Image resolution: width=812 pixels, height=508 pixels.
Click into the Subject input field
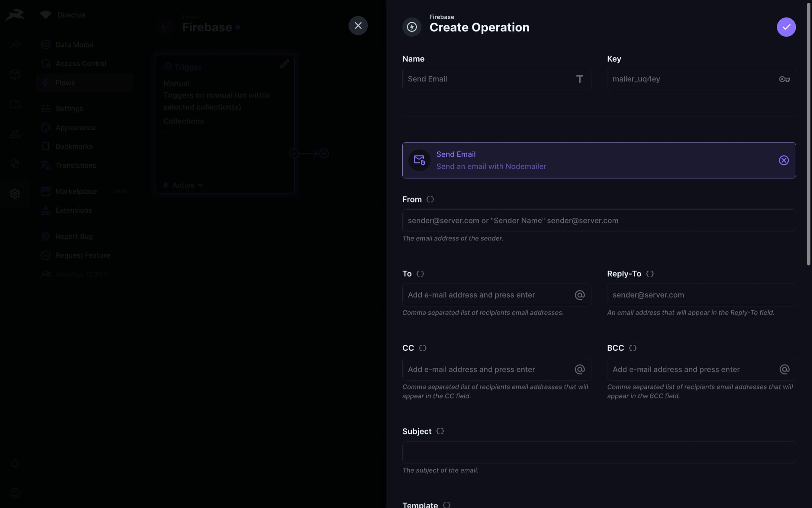[599, 452]
